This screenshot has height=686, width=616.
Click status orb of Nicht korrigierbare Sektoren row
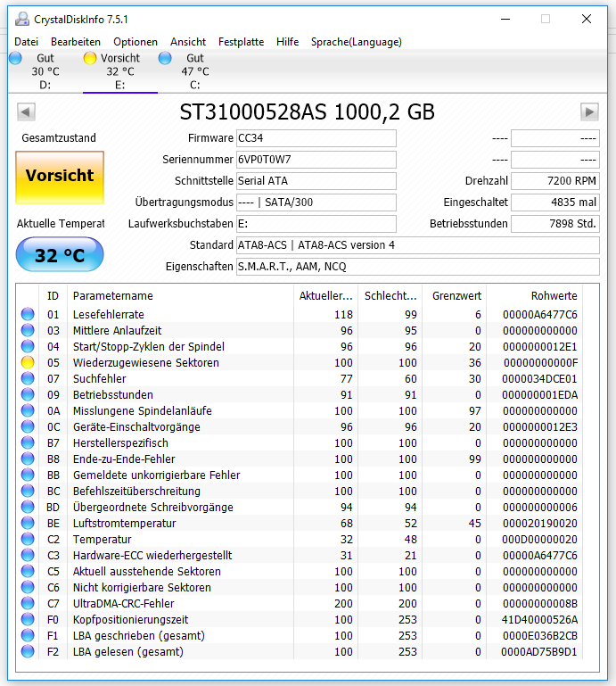tap(28, 587)
